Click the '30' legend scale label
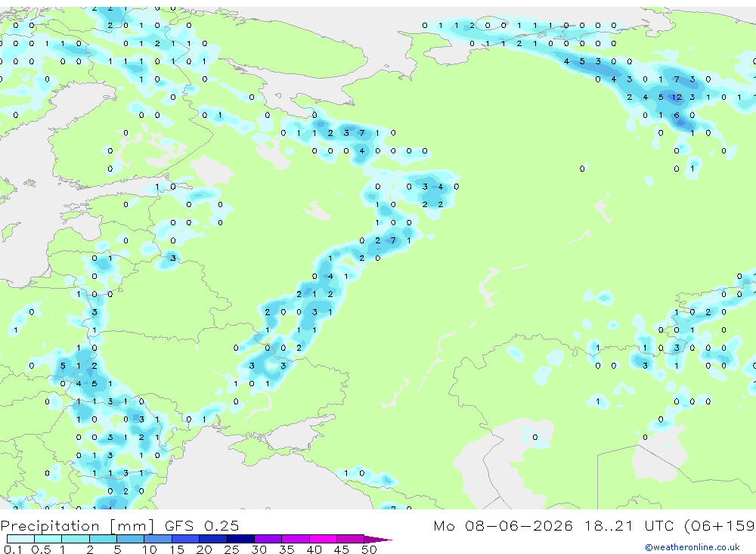This screenshot has width=756, height=554. pyautogui.click(x=259, y=549)
